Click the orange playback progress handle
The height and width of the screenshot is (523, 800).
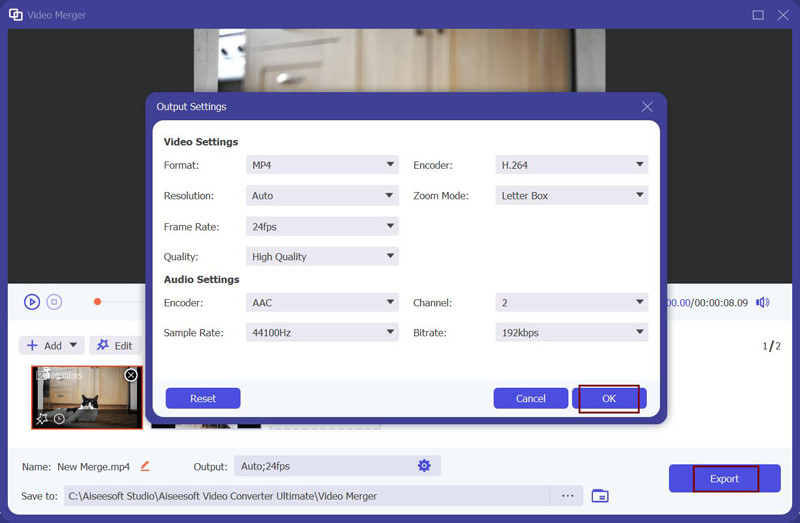(x=97, y=302)
